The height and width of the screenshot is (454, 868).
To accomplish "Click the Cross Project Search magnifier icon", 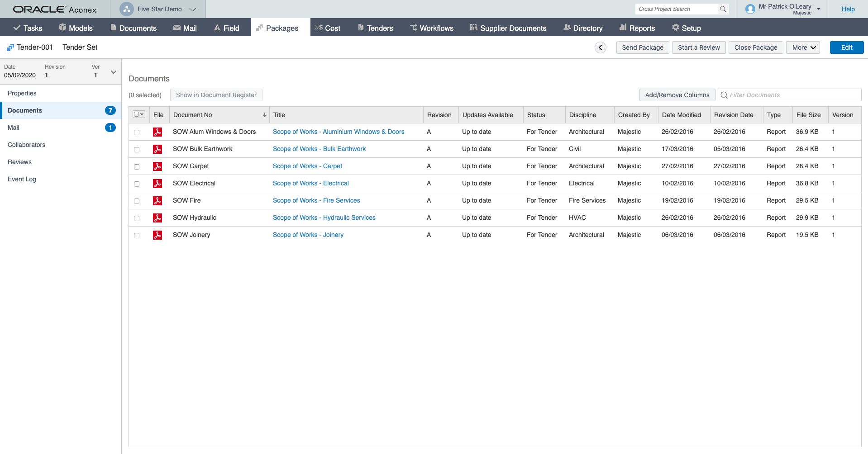I will (x=722, y=9).
